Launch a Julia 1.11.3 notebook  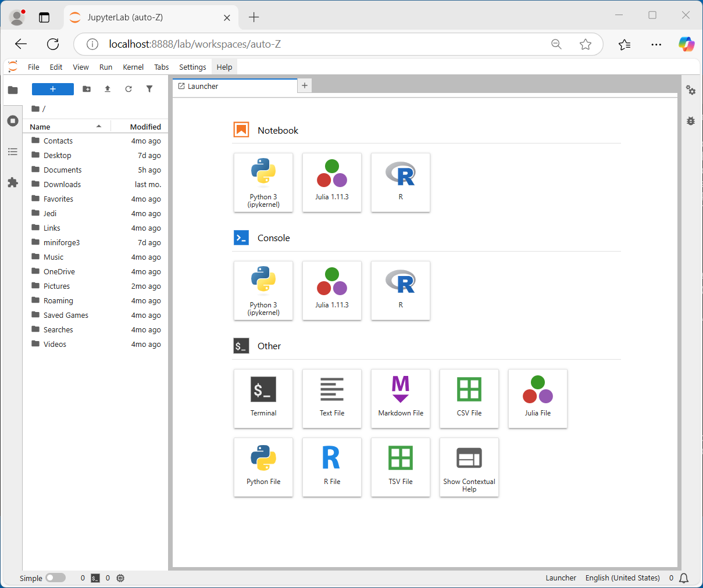(x=332, y=182)
